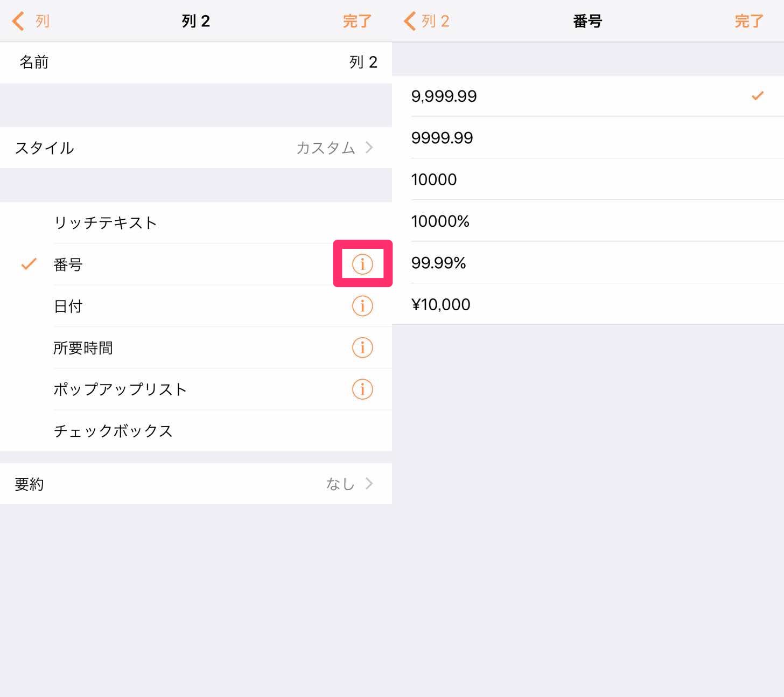
Task: Select リッチテキスト column type
Action: point(196,222)
